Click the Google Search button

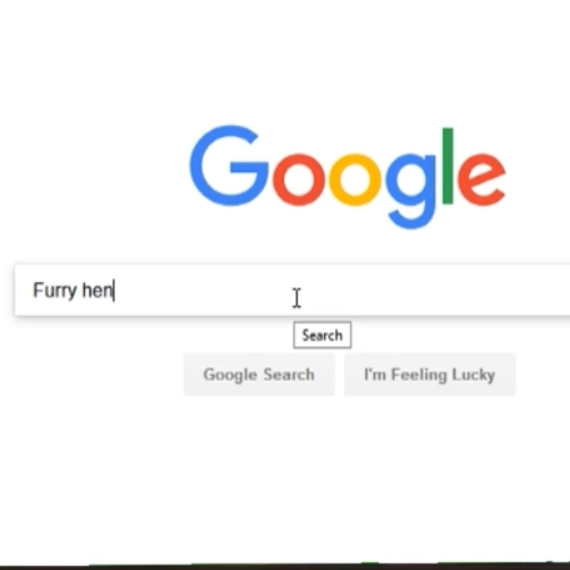point(259,374)
